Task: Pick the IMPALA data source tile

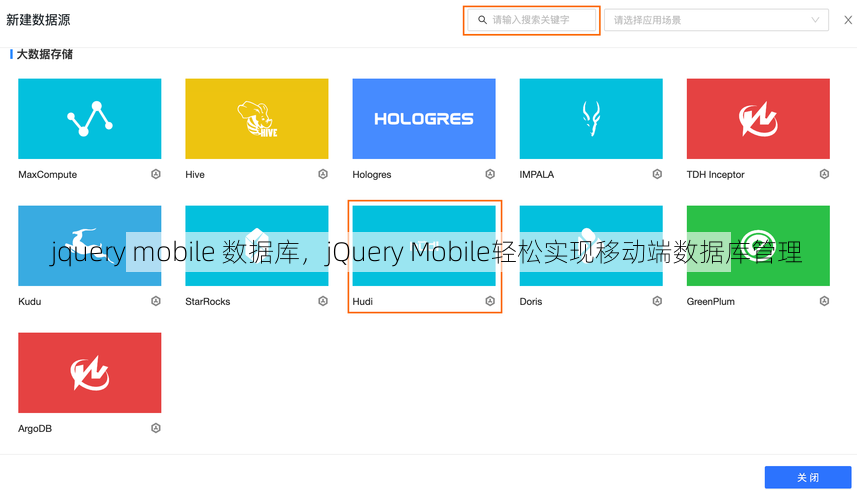Action: click(591, 119)
